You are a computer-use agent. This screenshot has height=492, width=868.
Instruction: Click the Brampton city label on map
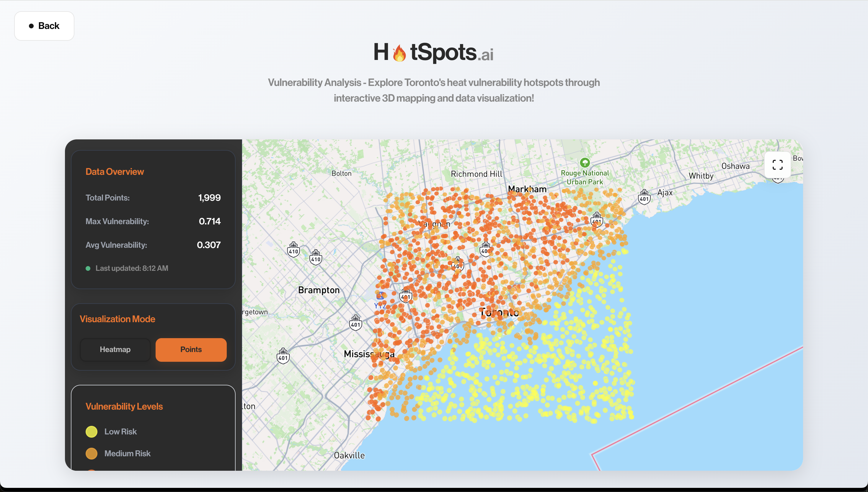click(319, 290)
